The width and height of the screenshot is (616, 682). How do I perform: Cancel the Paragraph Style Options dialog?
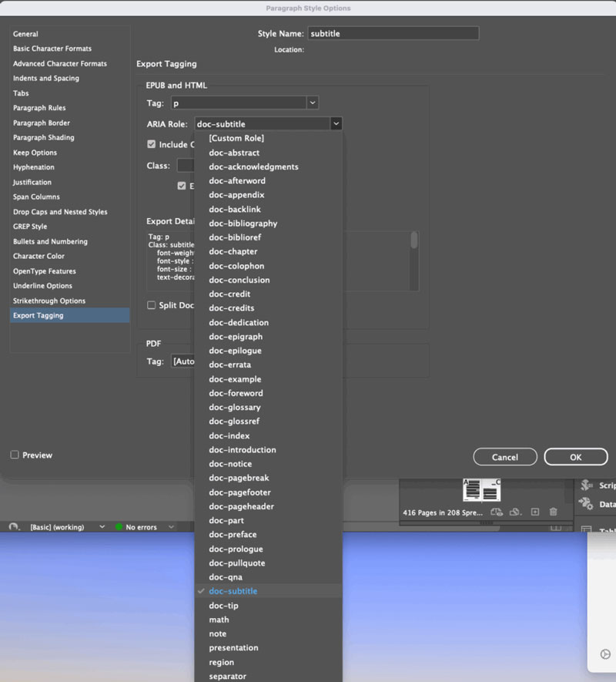pyautogui.click(x=505, y=456)
